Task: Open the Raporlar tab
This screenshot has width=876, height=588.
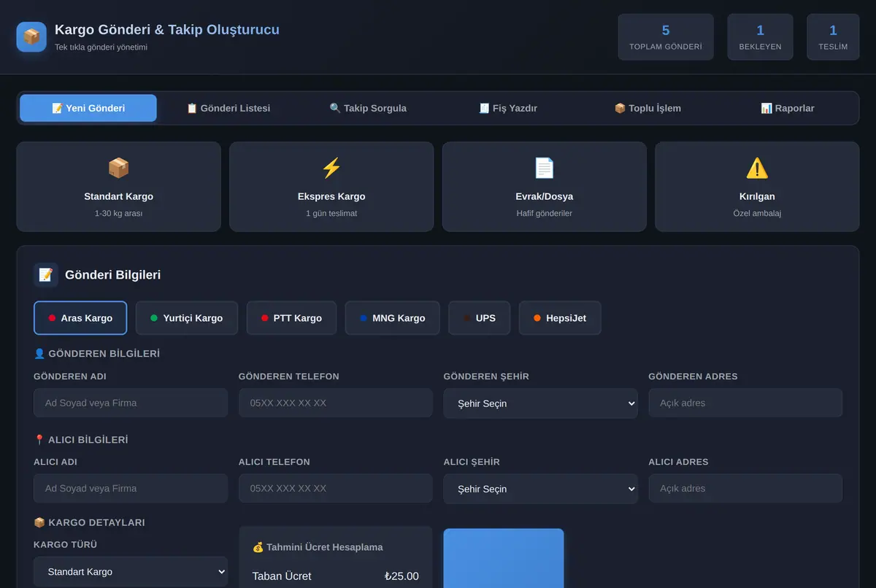Action: (788, 108)
